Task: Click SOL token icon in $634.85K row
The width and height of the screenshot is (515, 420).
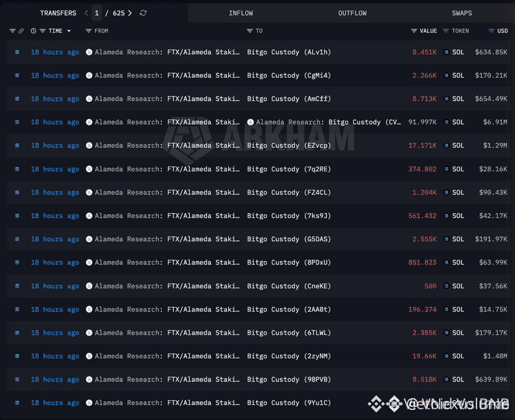Action: [x=447, y=52]
